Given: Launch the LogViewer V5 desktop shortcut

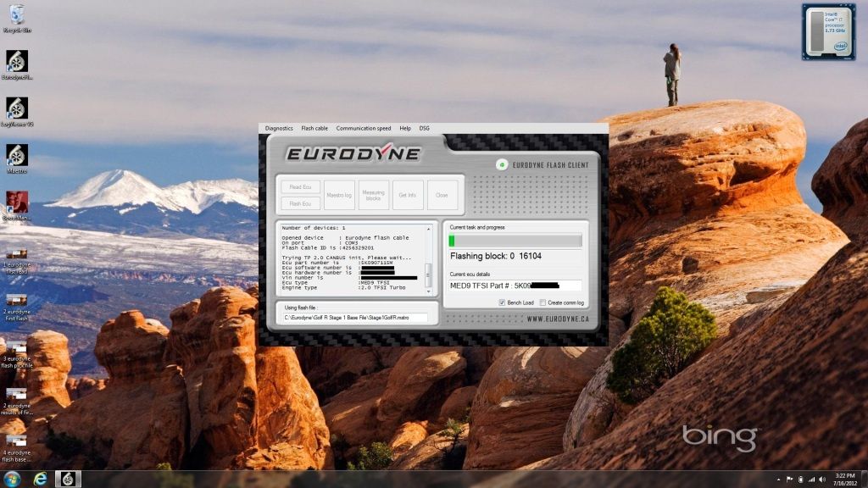Looking at the screenshot, I should click(x=17, y=113).
